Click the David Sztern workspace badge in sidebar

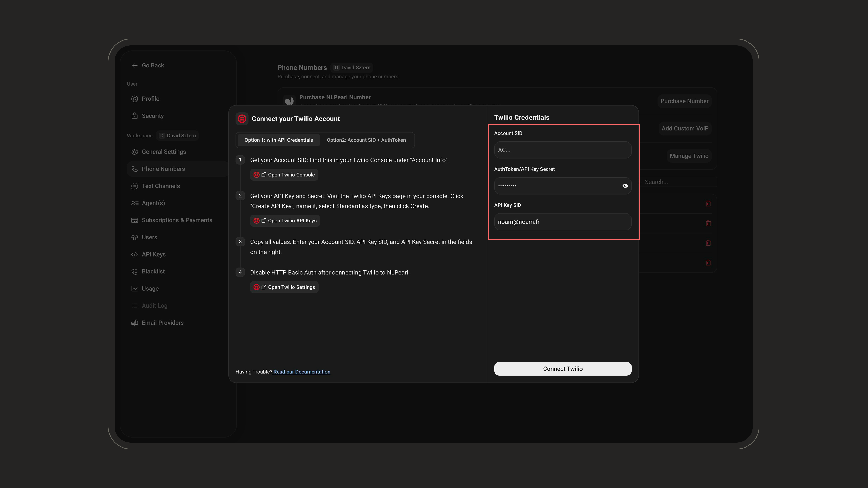[177, 136]
